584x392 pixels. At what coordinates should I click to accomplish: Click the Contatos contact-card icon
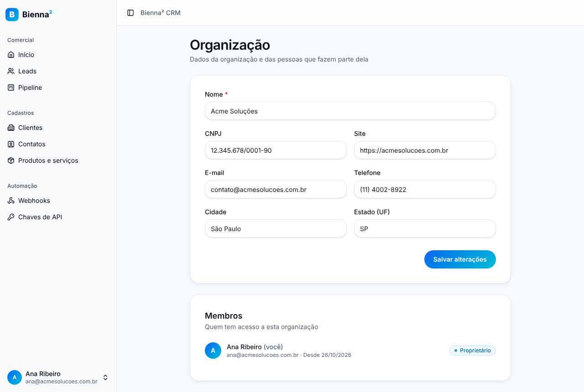click(x=11, y=144)
